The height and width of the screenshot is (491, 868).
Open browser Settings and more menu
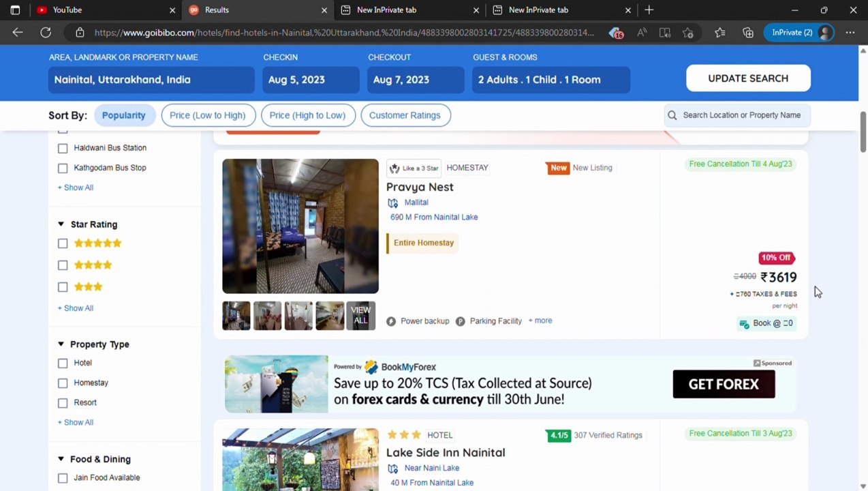(850, 32)
